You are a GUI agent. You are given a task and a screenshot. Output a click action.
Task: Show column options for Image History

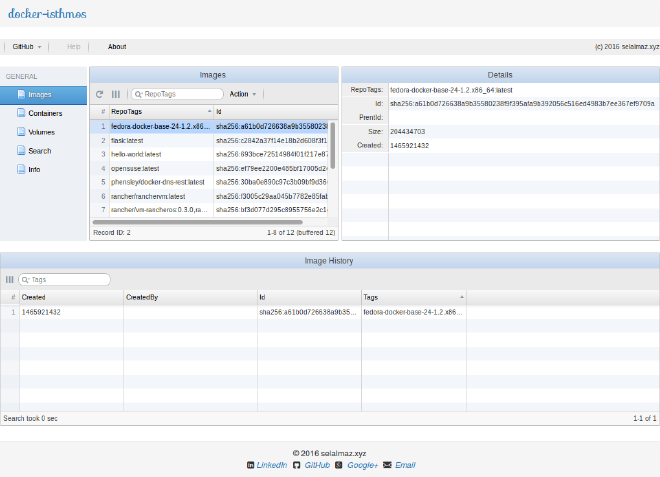10,280
